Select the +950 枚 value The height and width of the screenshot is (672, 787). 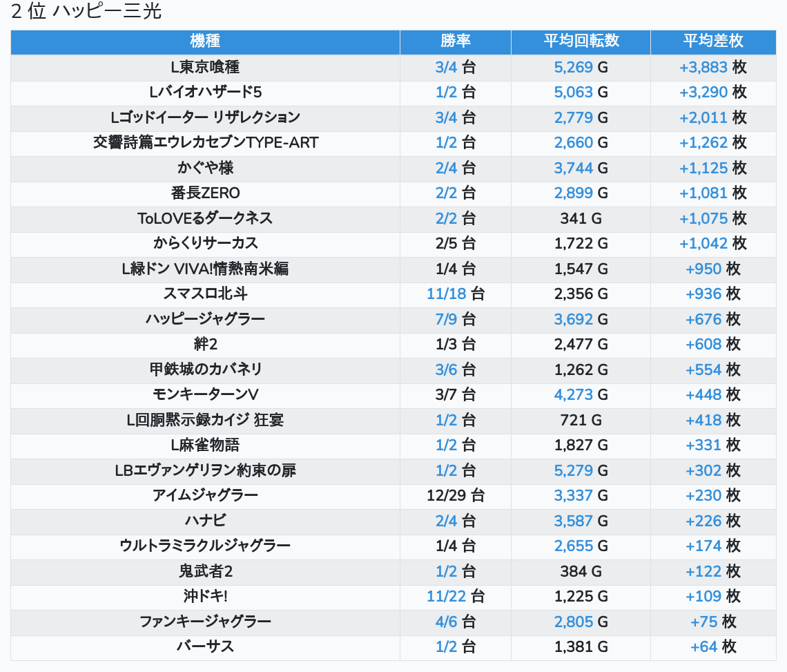click(712, 269)
